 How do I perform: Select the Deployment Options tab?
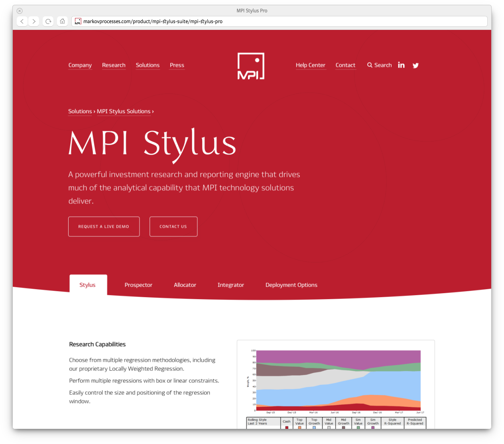291,285
